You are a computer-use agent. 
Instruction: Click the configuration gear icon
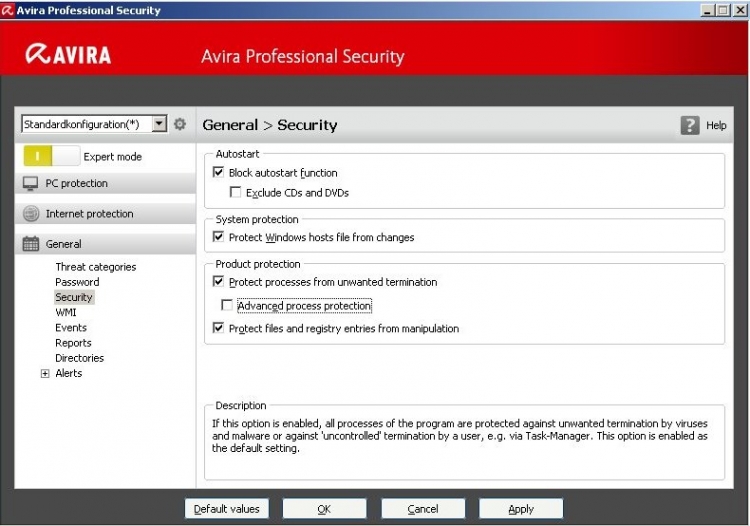coord(180,124)
